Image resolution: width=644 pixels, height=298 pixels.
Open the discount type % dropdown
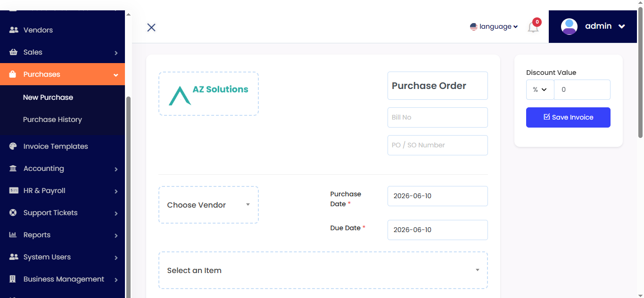point(540,89)
